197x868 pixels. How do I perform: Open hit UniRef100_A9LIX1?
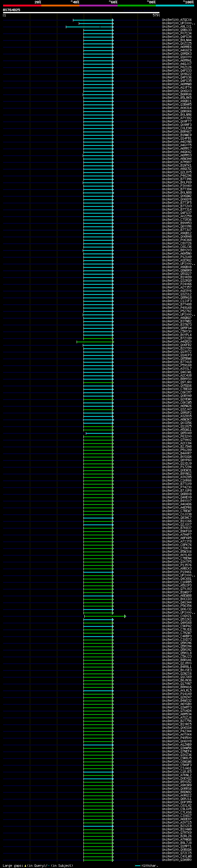click(176, 26)
